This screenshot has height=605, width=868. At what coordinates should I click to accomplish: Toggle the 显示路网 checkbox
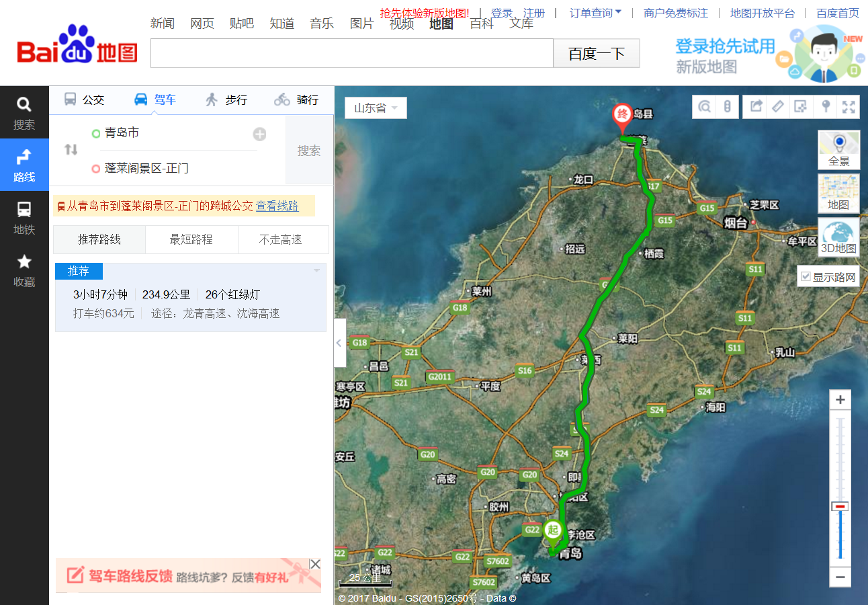(x=806, y=276)
